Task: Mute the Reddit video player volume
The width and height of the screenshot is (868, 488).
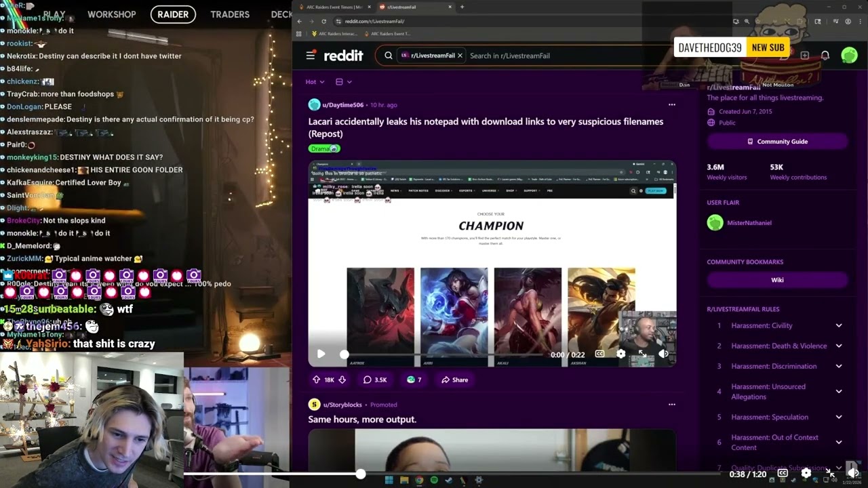Action: pos(663,354)
